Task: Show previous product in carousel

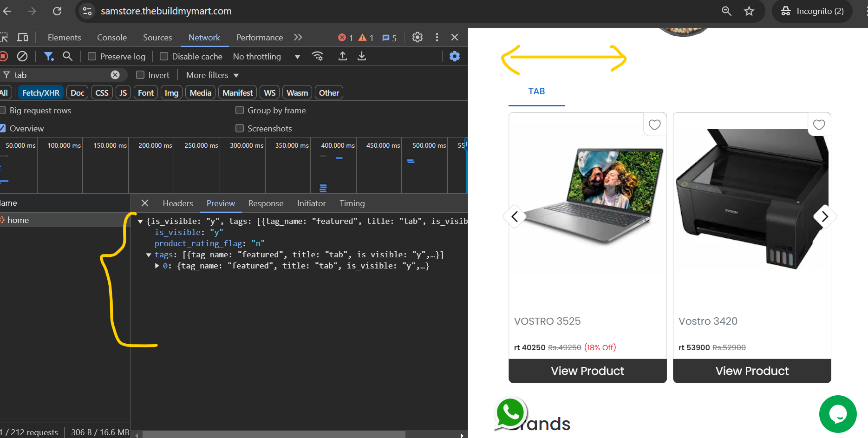Action: (515, 216)
